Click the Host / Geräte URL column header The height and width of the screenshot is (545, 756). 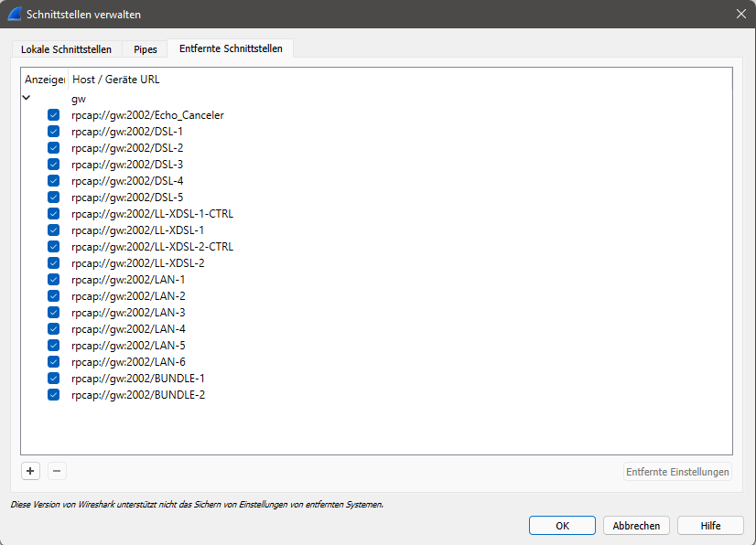pyautogui.click(x=116, y=80)
